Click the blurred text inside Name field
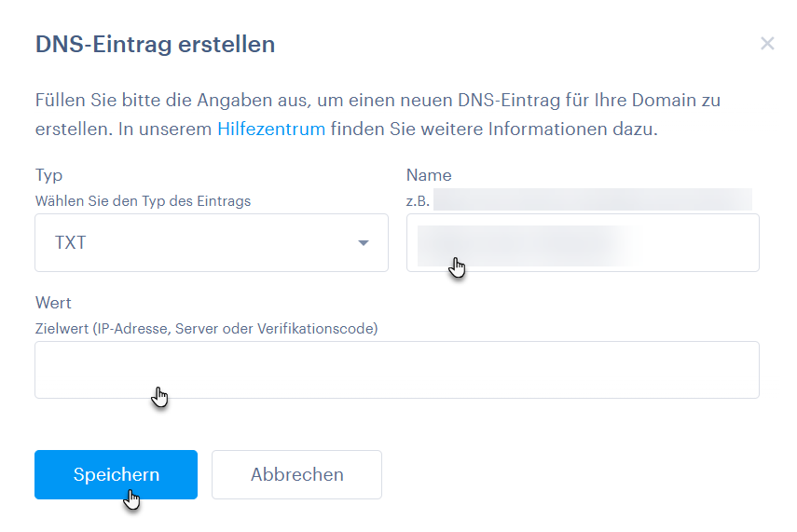This screenshot has height=532, width=797. coord(522,242)
